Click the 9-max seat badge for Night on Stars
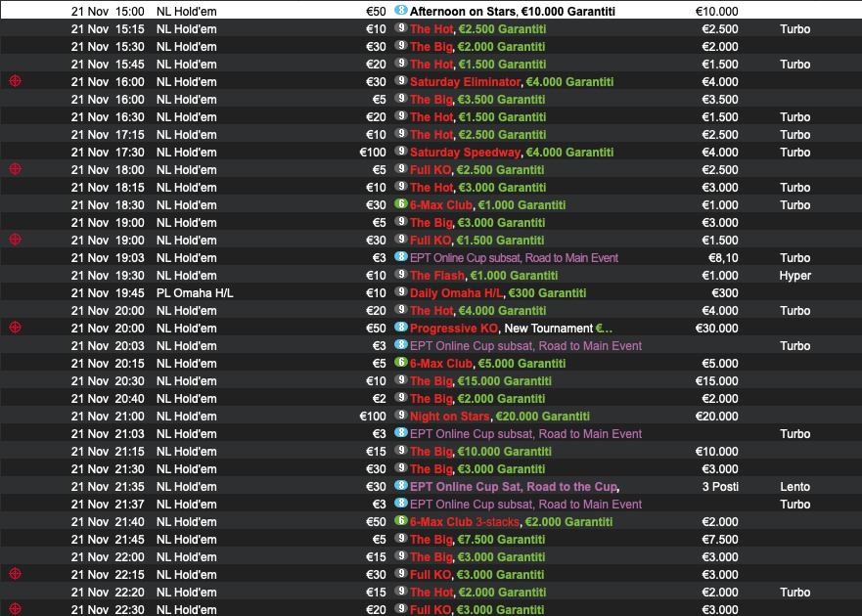Screen dimensions: 862x616 click(x=401, y=415)
